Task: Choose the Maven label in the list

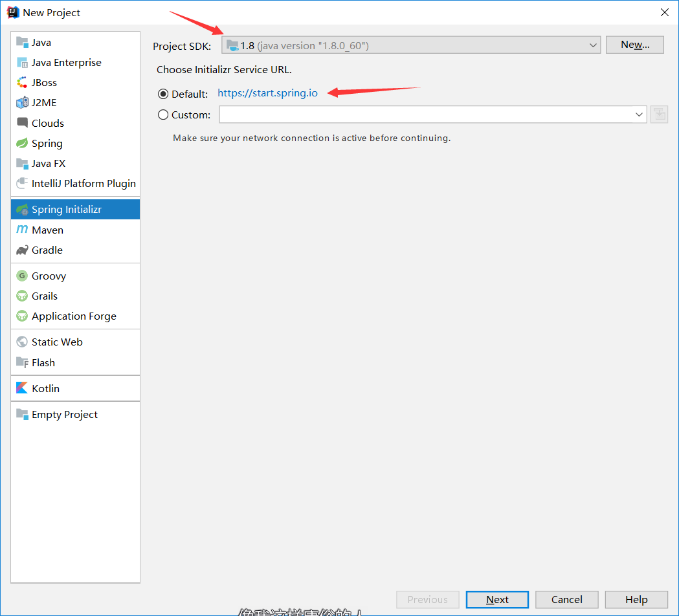Action: pyautogui.click(x=48, y=230)
